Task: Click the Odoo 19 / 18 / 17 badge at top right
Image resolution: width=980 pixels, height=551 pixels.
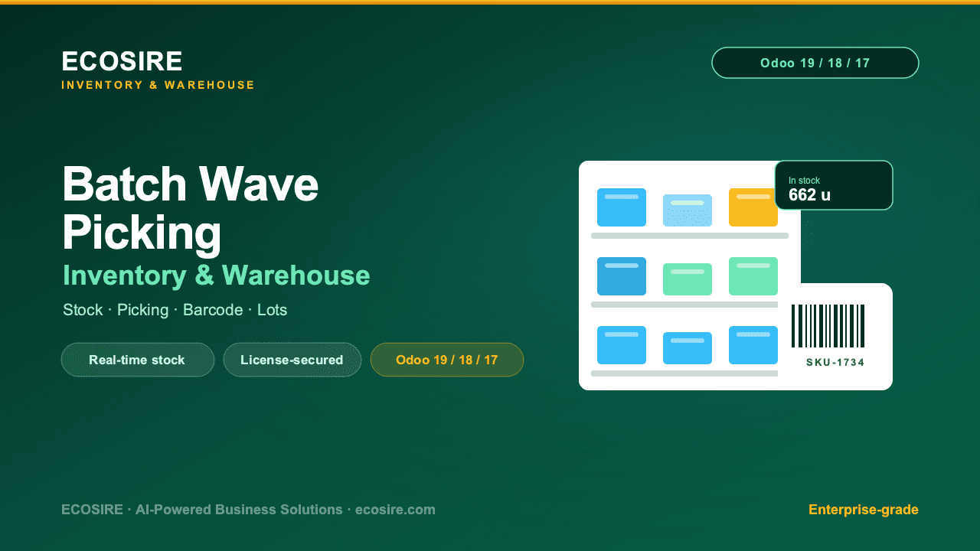Action: pyautogui.click(x=815, y=63)
